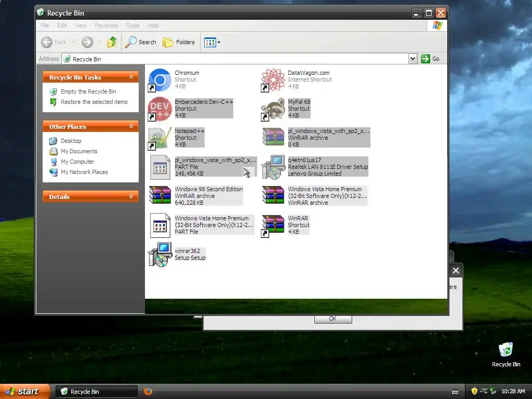Viewport: 532px width, 399px height.
Task: Open the Tools menu
Action: 132,25
